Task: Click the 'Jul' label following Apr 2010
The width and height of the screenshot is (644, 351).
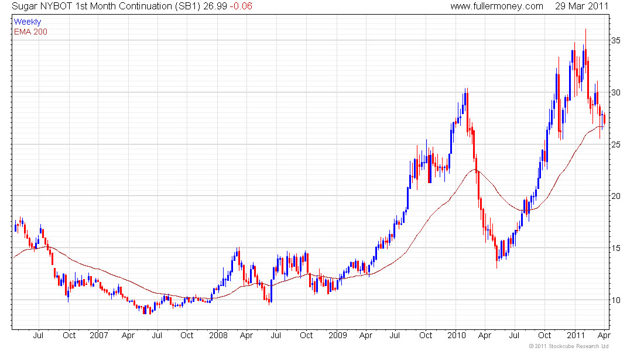Action: tap(514, 335)
